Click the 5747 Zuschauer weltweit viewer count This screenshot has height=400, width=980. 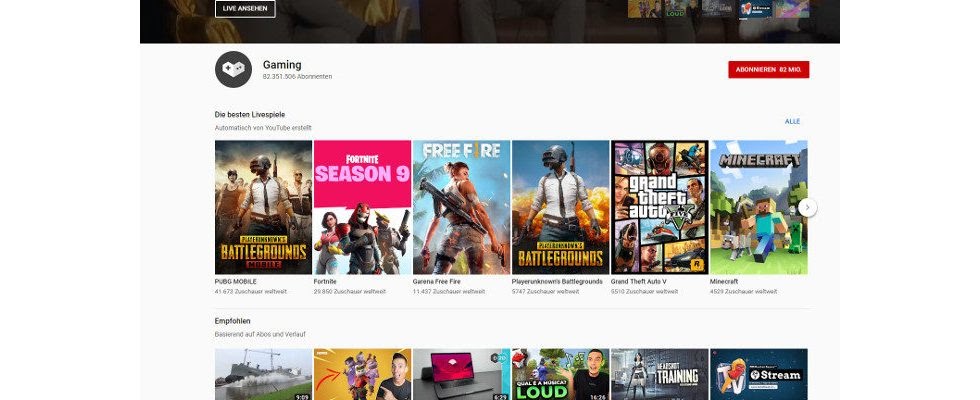(x=546, y=292)
